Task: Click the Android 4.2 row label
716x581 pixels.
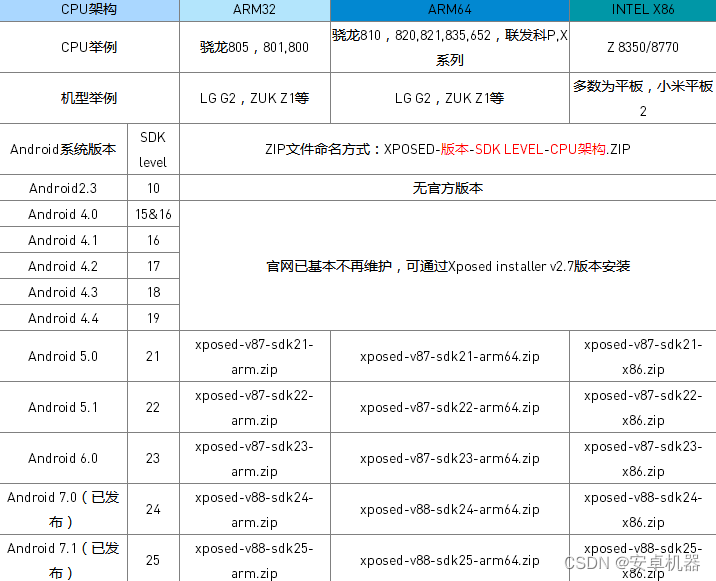Action: [63, 266]
